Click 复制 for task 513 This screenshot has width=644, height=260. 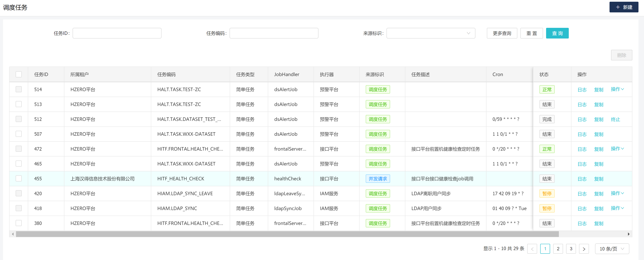coord(598,104)
